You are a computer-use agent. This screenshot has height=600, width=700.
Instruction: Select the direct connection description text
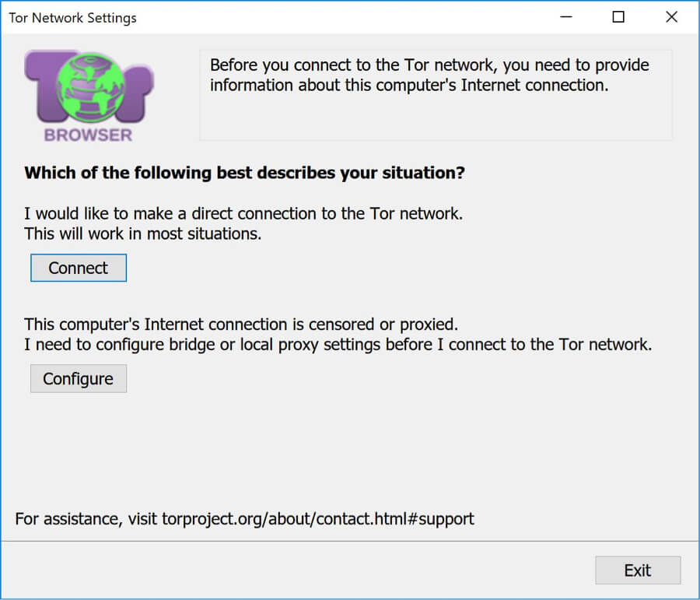tap(243, 213)
